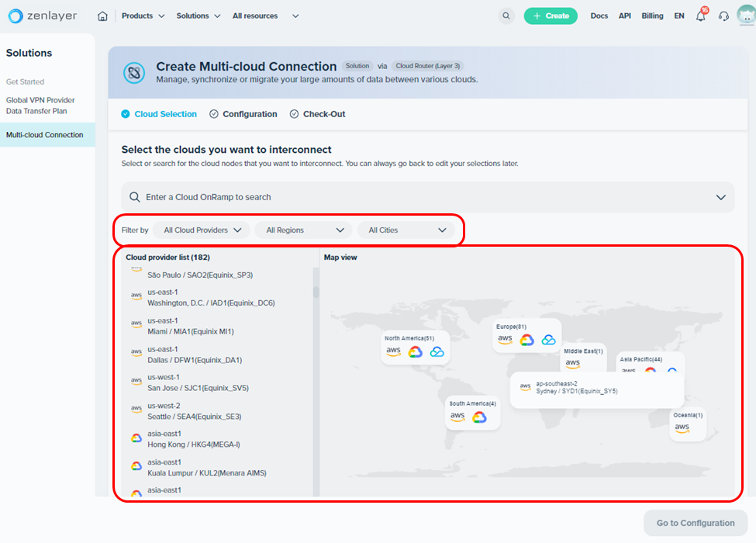Open the All Regions filter

pos(304,230)
